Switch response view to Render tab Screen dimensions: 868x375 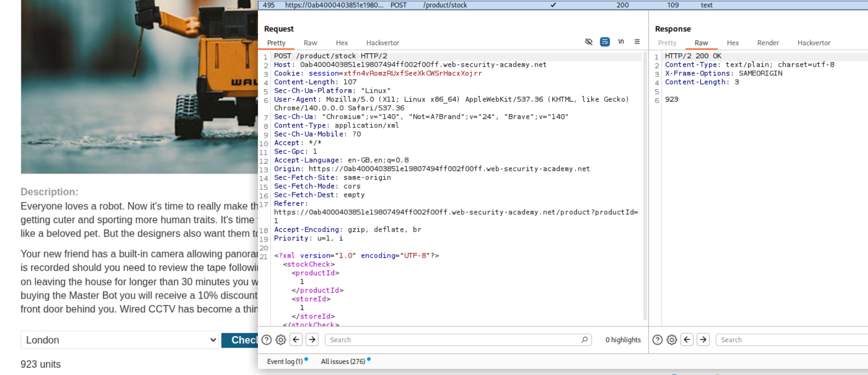(768, 43)
